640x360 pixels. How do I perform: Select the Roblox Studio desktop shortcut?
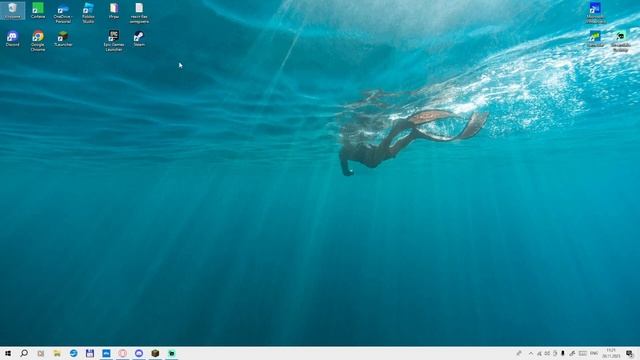88,13
